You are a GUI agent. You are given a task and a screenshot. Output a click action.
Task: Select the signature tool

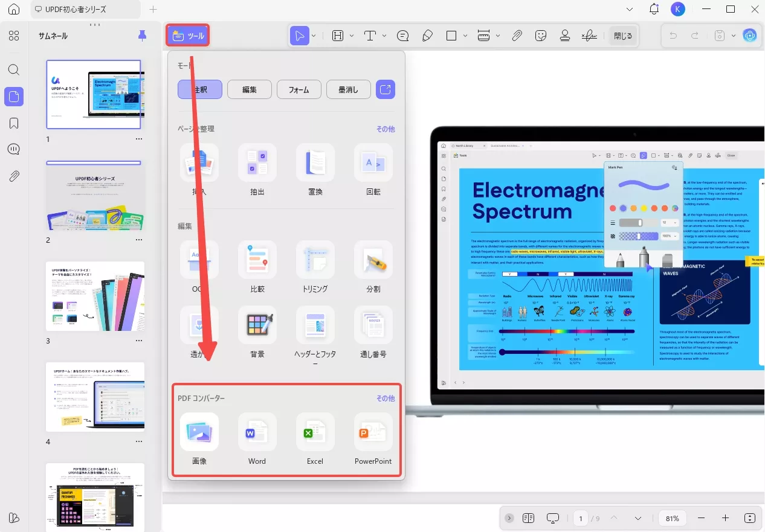tap(589, 36)
